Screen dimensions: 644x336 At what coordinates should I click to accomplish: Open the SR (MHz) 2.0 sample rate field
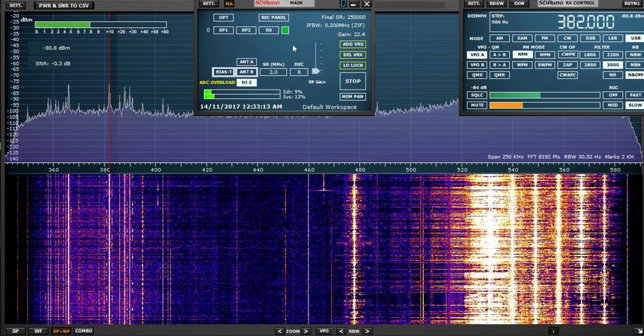click(x=273, y=72)
